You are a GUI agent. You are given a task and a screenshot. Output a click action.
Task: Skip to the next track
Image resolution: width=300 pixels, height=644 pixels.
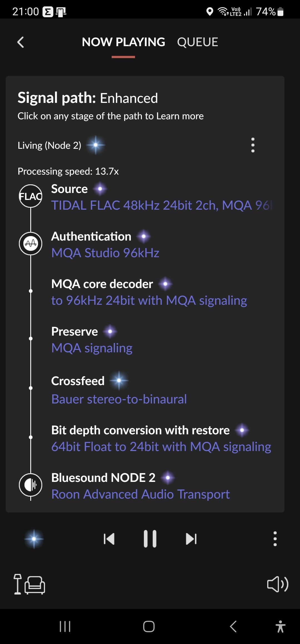pos(191,538)
